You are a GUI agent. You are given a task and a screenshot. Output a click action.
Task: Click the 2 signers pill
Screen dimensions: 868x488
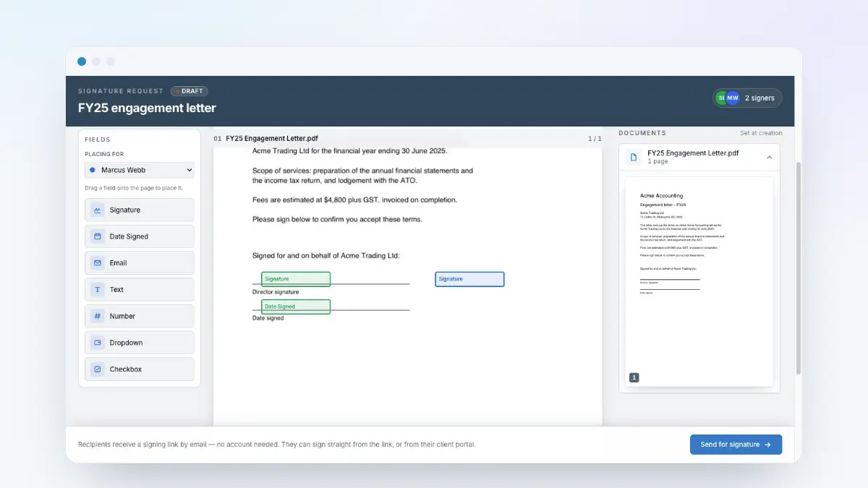(x=747, y=98)
